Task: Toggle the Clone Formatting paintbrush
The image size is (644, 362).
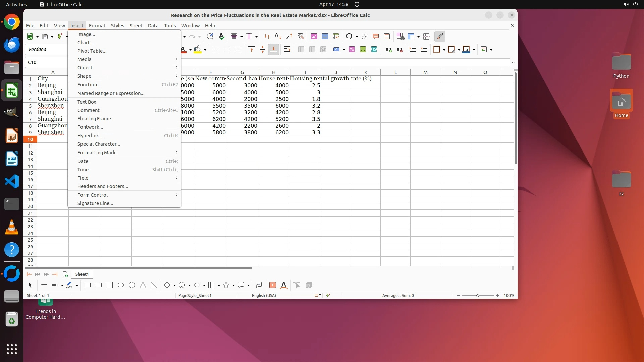Action: click(x=440, y=36)
